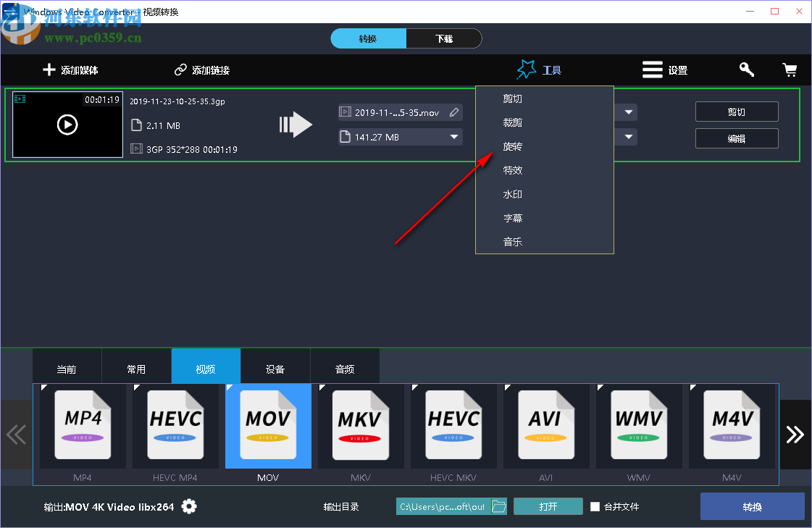Screen dimensions: 812x528
Task: Play the video preview
Action: point(67,124)
